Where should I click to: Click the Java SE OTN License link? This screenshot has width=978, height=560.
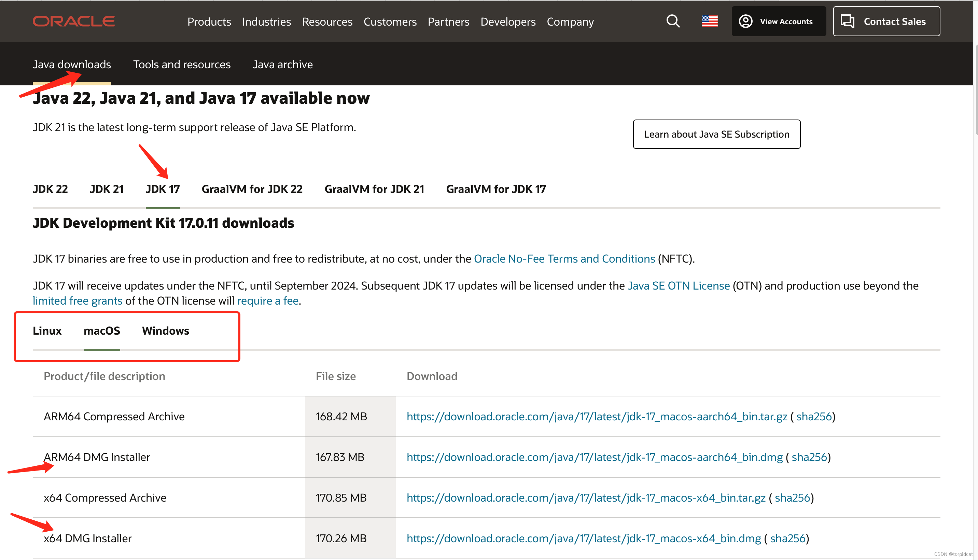tap(679, 286)
